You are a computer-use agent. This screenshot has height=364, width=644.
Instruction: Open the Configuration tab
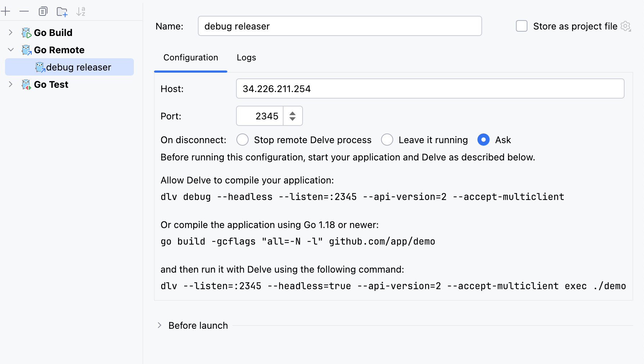[x=190, y=58]
